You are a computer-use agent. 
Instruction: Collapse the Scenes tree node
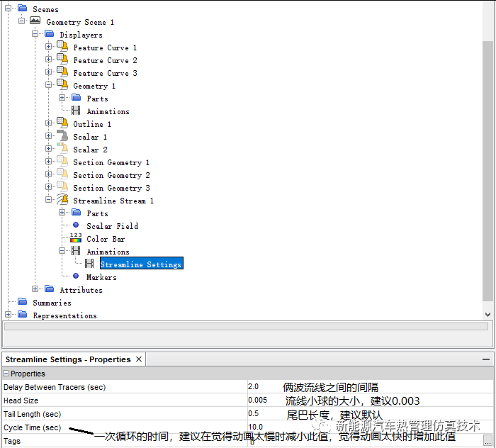(8, 9)
